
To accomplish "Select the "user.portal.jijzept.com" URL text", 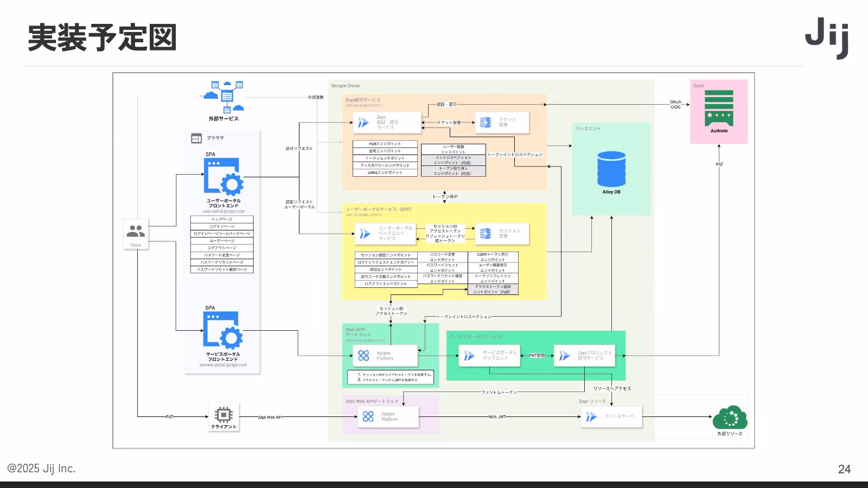I will pos(224,211).
